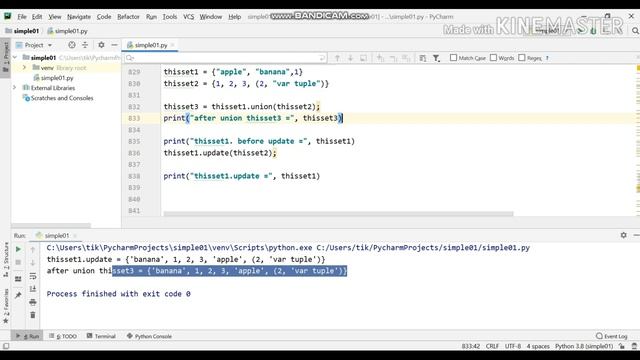This screenshot has height=360, width=640.
Task: Open the Event Log
Action: tap(611, 336)
